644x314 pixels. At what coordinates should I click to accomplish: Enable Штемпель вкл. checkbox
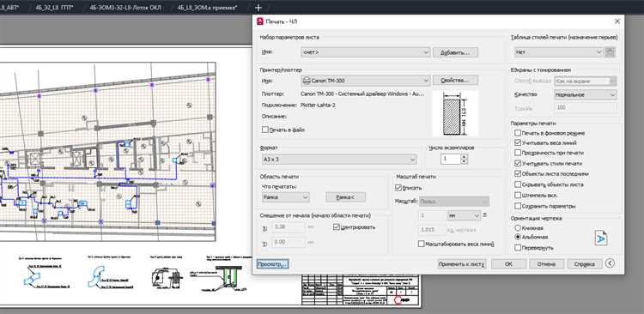pos(518,196)
